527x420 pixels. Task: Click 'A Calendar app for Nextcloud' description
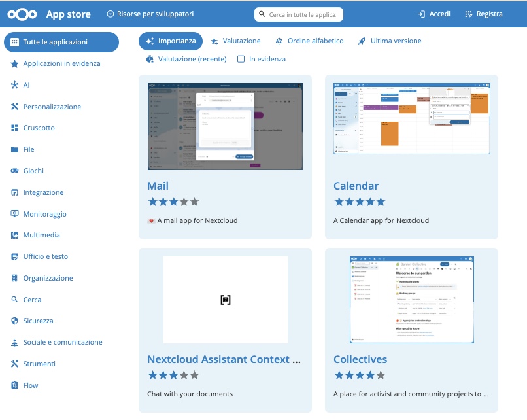point(381,220)
